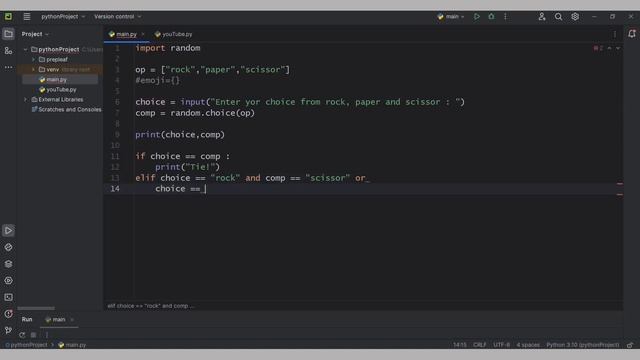Open Code With Me user icon
The width and height of the screenshot is (640, 360).
542,17
